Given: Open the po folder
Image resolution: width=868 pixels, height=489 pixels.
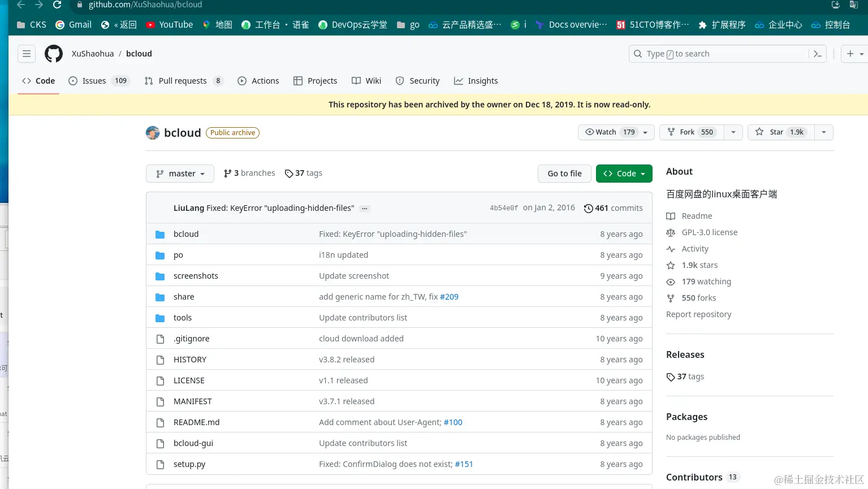Looking at the screenshot, I should 178,255.
